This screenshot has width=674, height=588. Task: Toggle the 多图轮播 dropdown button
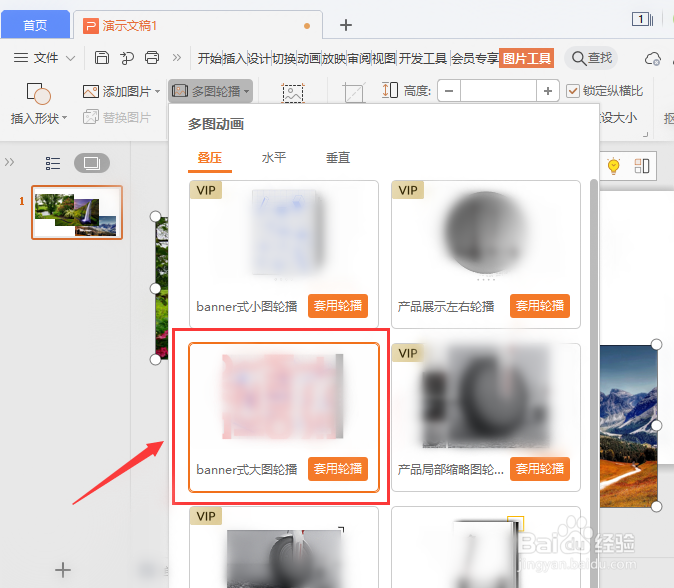[x=210, y=91]
